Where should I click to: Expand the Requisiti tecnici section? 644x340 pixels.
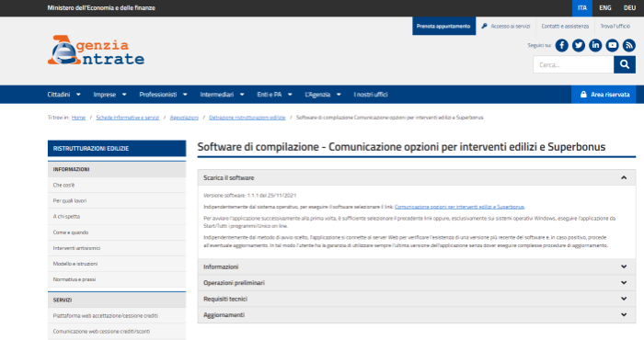(x=417, y=299)
